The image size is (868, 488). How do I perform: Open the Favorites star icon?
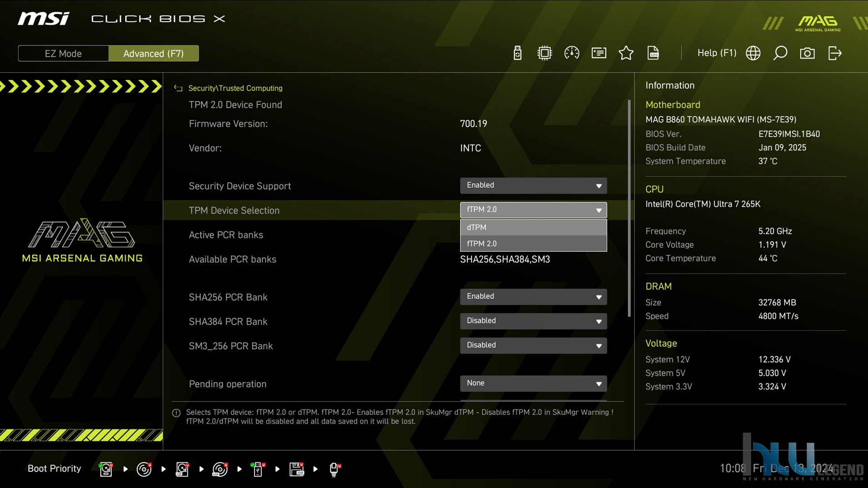[626, 53]
